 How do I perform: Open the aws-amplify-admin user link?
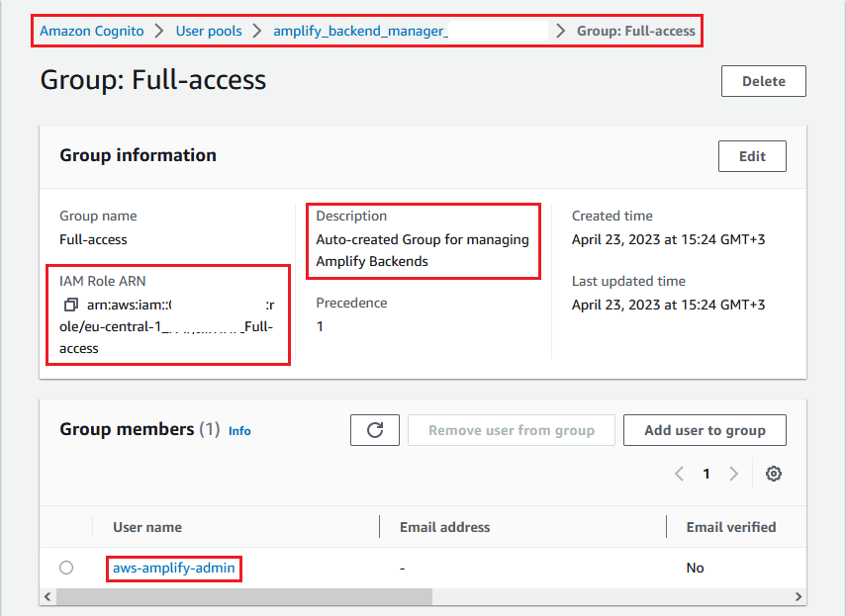click(x=174, y=568)
